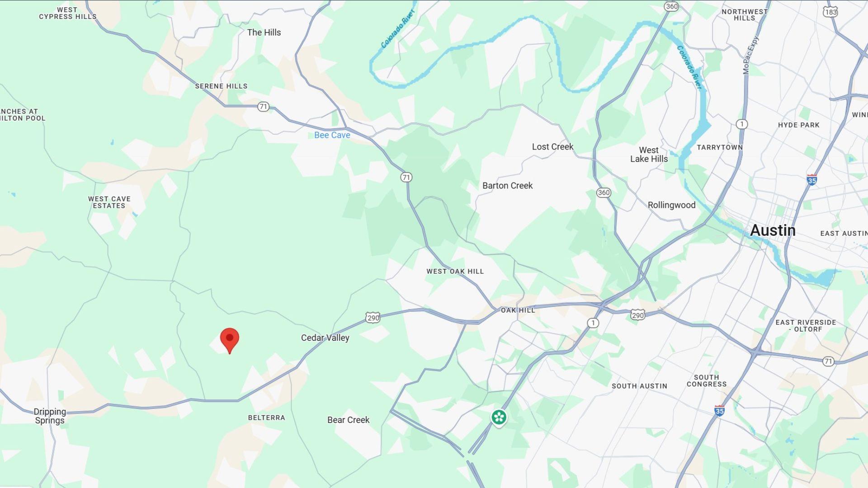
Task: Click the Belterra neighborhood label
Action: (x=267, y=418)
